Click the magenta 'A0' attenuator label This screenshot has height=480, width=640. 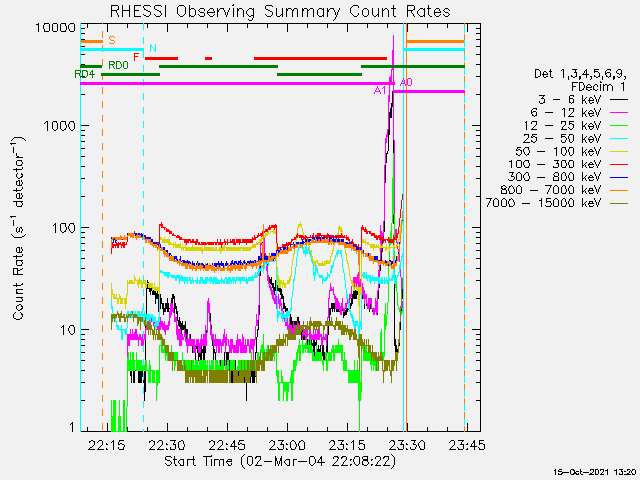click(x=406, y=82)
